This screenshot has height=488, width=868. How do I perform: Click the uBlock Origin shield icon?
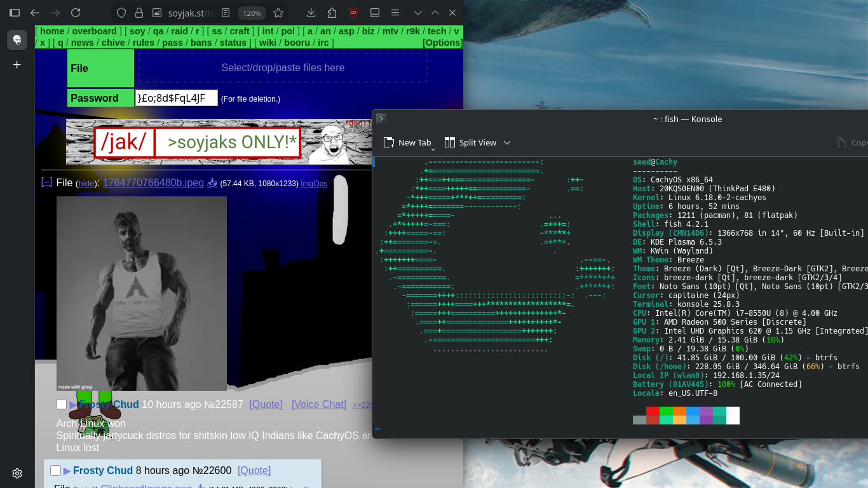[353, 13]
